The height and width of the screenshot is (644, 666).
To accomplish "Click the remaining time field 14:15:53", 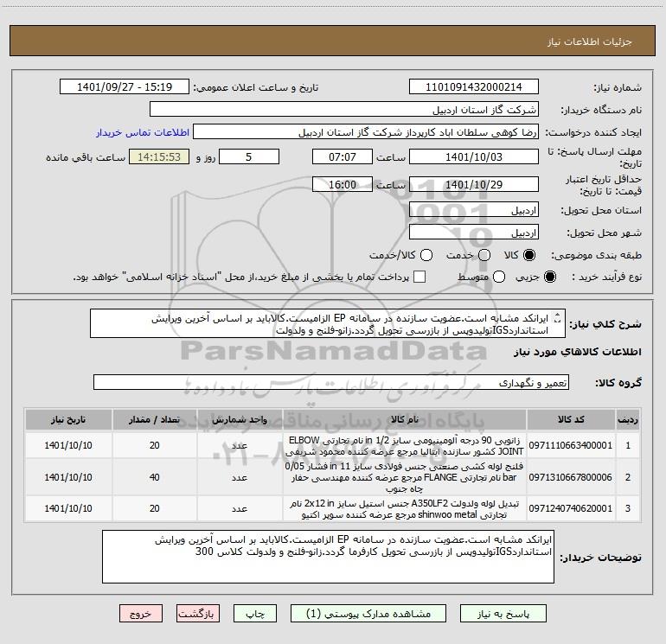I will [x=159, y=156].
